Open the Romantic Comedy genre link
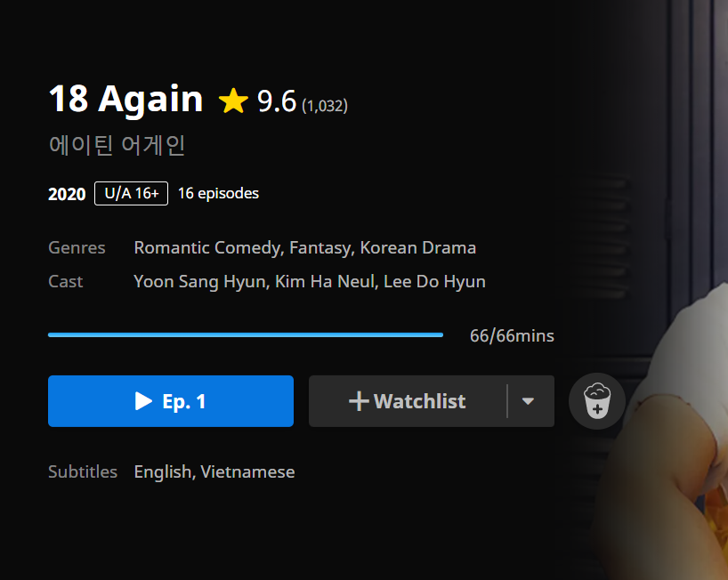 (x=207, y=248)
